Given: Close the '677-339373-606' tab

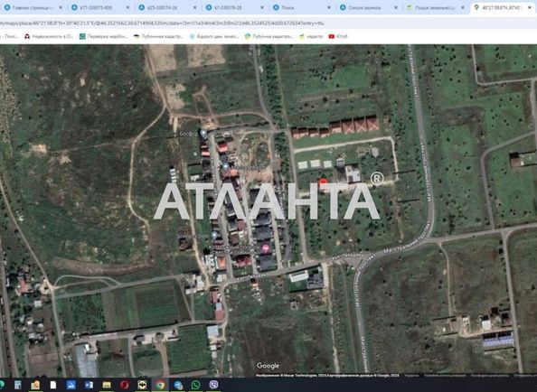Looking at the screenshot, I should pyautogui.click(x=127, y=7).
